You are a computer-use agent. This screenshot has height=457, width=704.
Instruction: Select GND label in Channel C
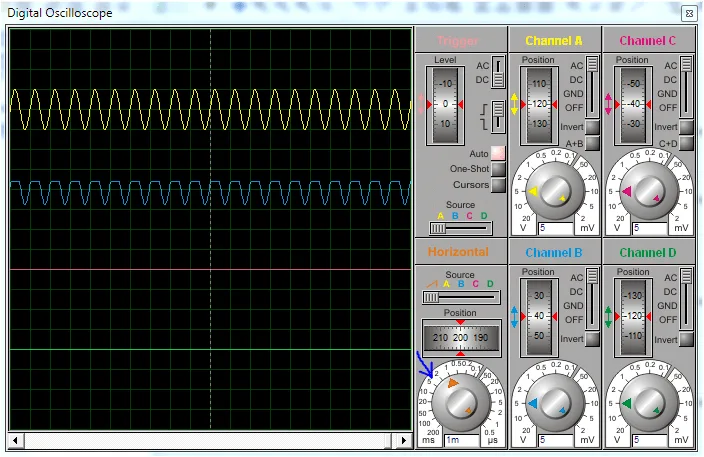tap(667, 94)
